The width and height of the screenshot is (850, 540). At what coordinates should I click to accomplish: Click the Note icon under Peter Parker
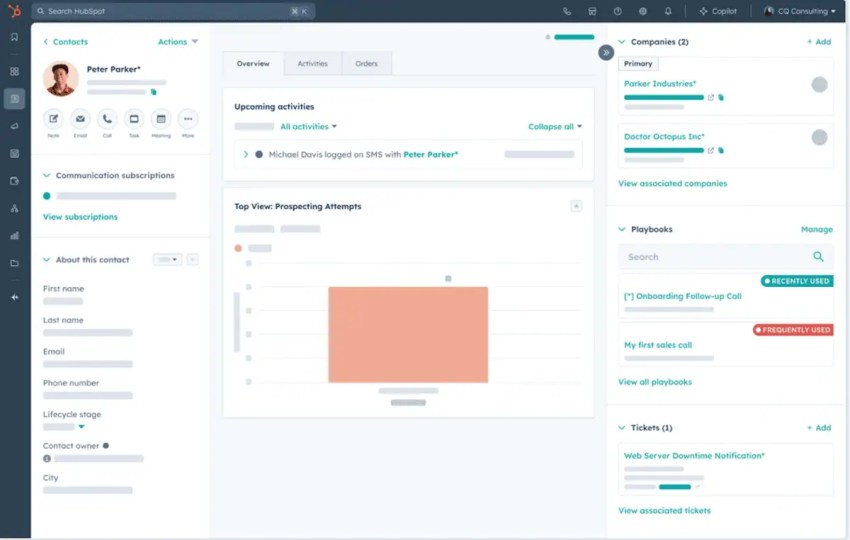click(53, 119)
